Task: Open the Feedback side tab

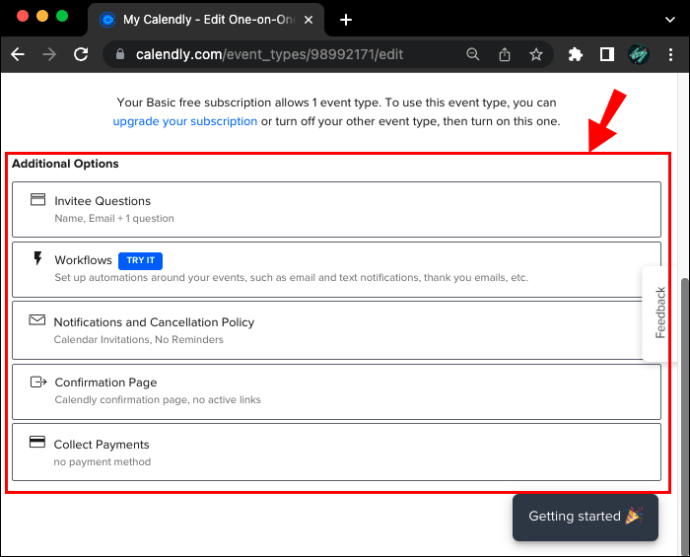Action: tap(659, 313)
